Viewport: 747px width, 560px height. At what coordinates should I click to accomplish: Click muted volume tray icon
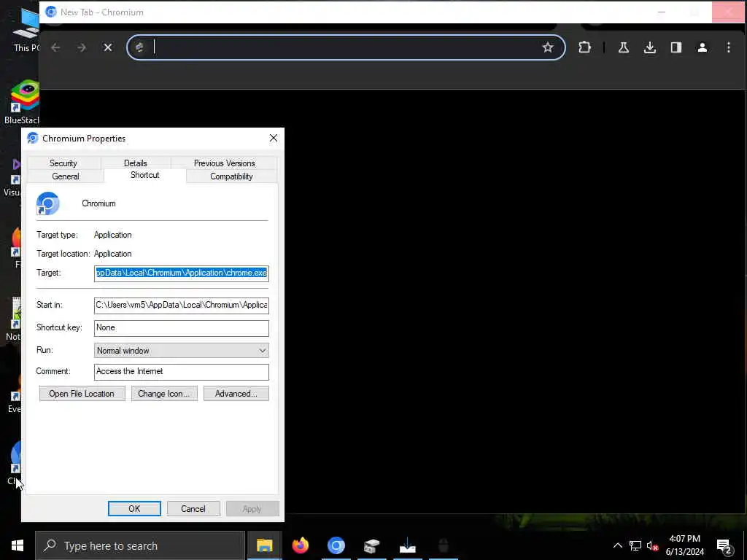[x=652, y=545]
